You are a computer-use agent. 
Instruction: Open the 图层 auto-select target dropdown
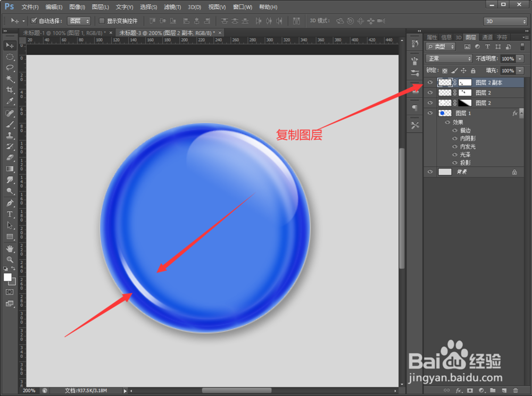click(79, 21)
